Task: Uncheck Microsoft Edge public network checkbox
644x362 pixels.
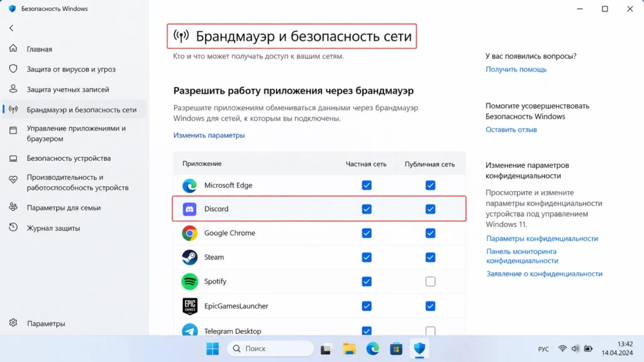Action: (x=430, y=185)
